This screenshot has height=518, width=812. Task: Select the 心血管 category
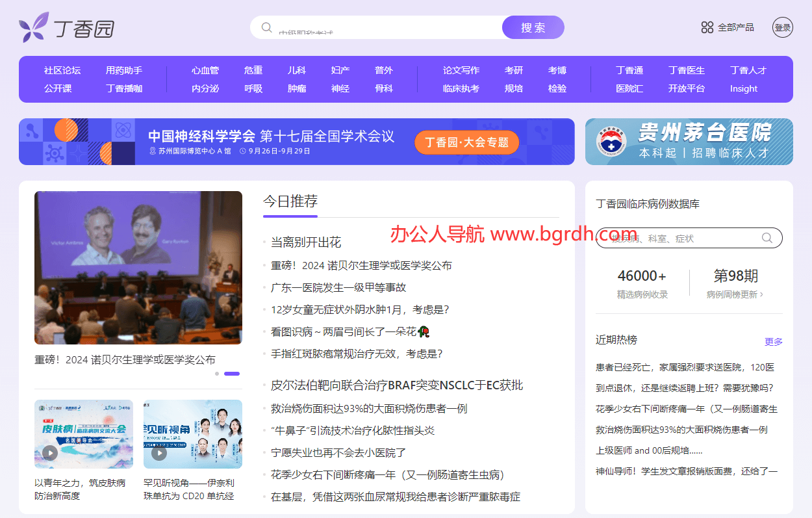tap(205, 70)
